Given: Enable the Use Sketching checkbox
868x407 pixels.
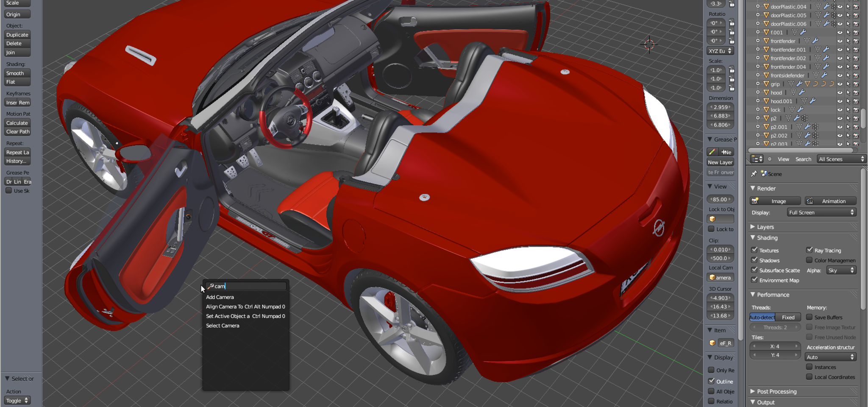Looking at the screenshot, I should point(8,191).
